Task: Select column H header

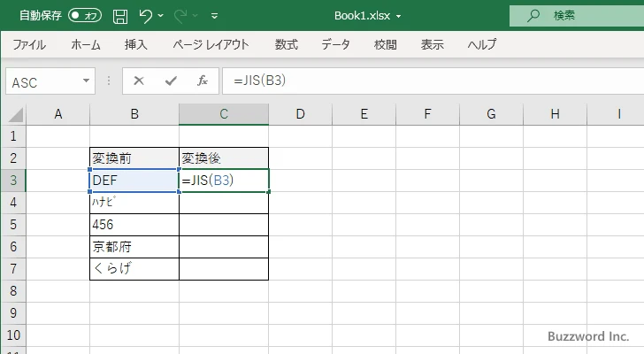Action: coord(555,114)
